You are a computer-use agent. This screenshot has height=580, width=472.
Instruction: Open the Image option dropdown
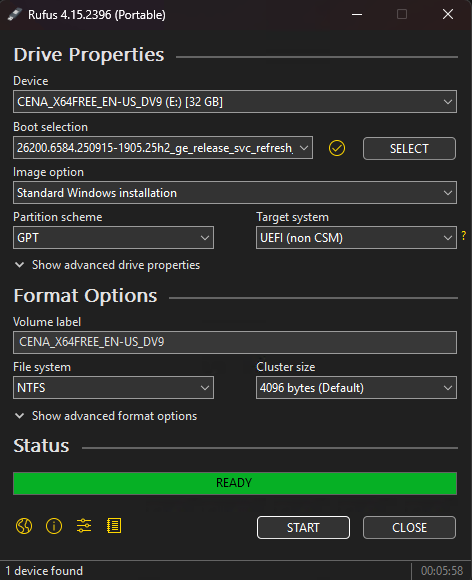point(235,192)
